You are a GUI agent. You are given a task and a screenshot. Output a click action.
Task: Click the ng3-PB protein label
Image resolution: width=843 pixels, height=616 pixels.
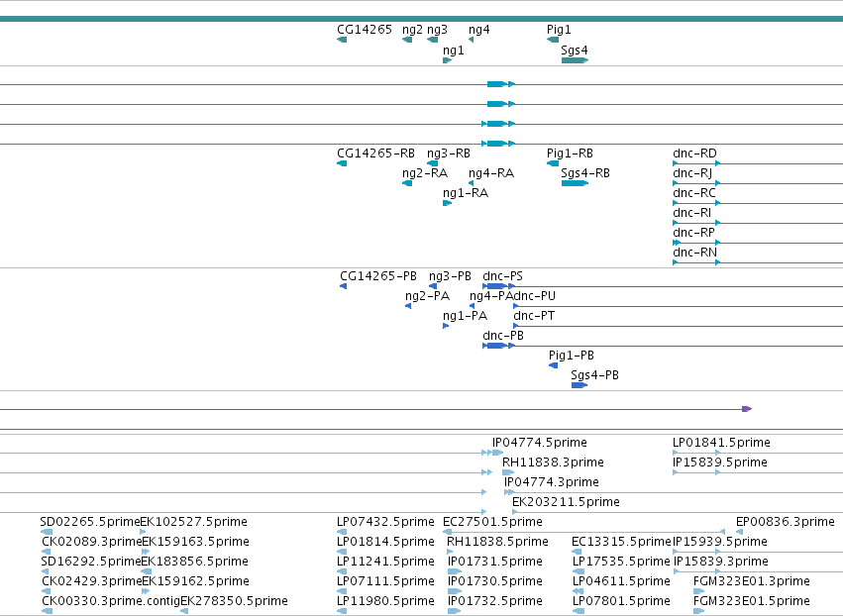click(x=450, y=276)
